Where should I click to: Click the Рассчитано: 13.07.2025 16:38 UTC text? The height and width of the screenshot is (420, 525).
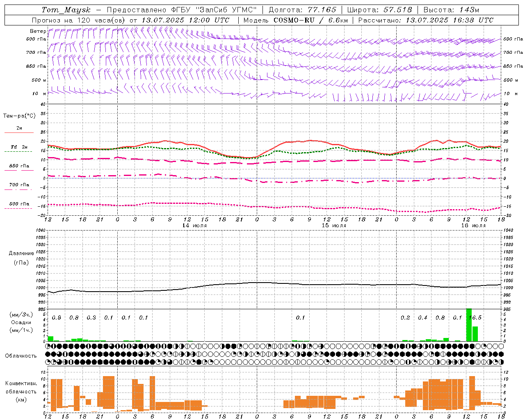[426, 20]
